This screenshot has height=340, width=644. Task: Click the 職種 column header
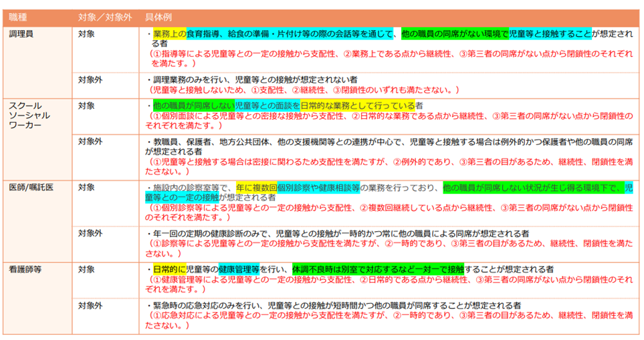pyautogui.click(x=18, y=16)
